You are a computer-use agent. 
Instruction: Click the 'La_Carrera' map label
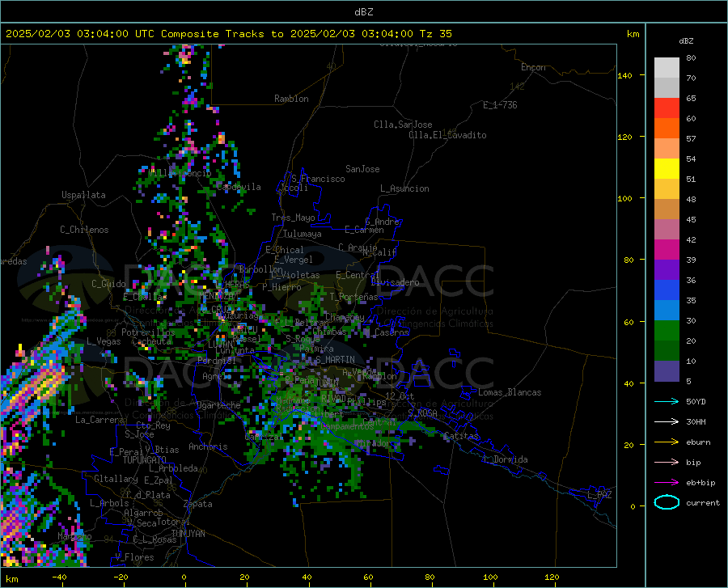99,420
